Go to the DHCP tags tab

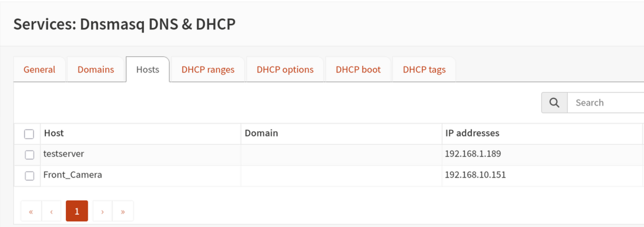pos(424,69)
